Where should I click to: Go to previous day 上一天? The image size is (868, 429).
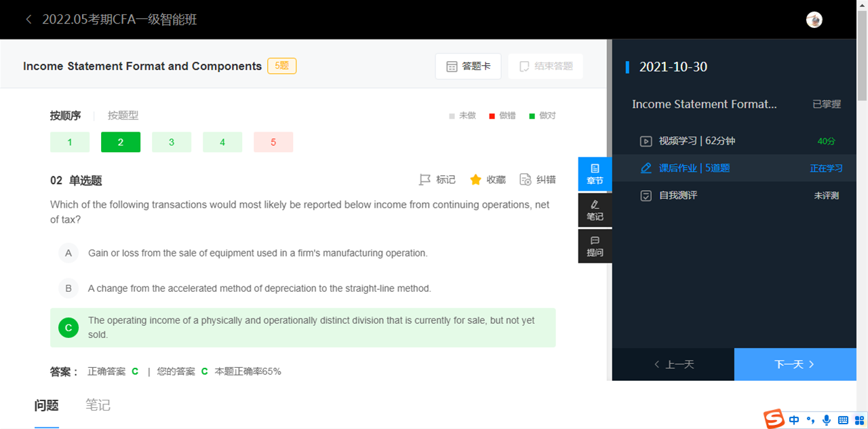673,365
